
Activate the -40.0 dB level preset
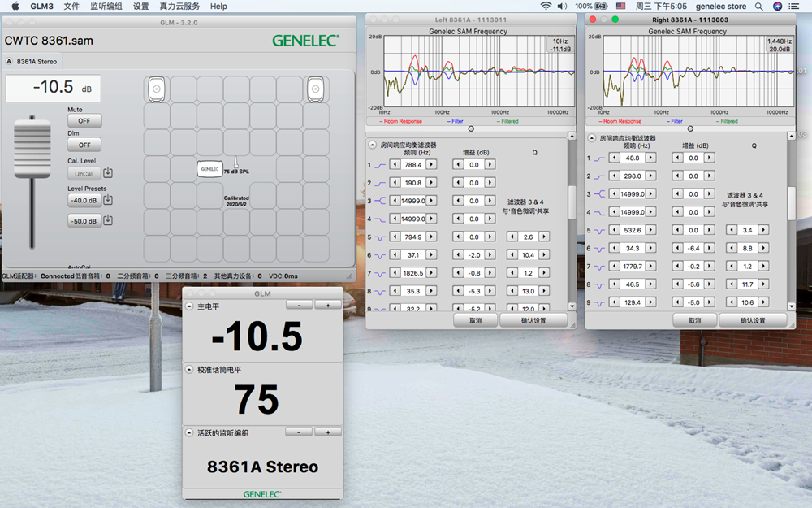84,200
